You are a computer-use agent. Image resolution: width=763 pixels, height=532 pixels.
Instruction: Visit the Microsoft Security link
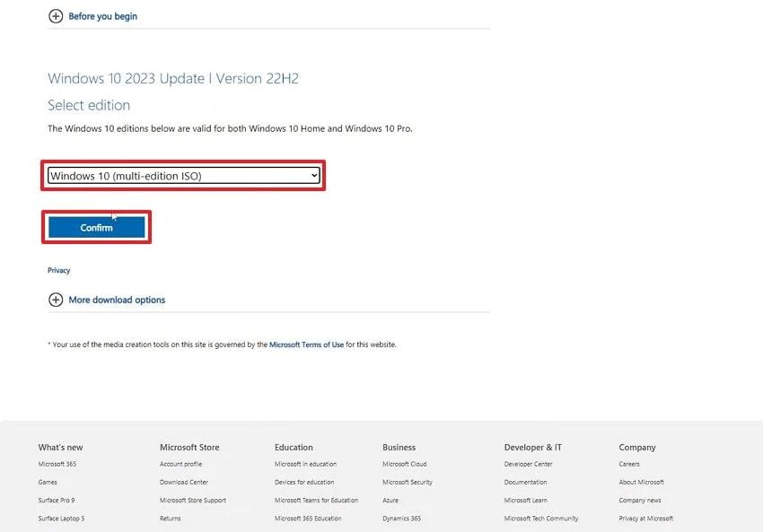click(x=408, y=482)
